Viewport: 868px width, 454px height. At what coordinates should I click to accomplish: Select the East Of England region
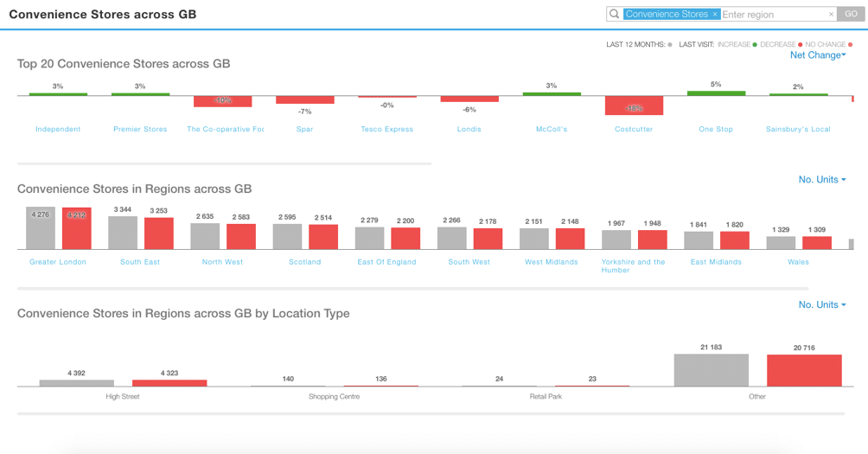(x=387, y=262)
